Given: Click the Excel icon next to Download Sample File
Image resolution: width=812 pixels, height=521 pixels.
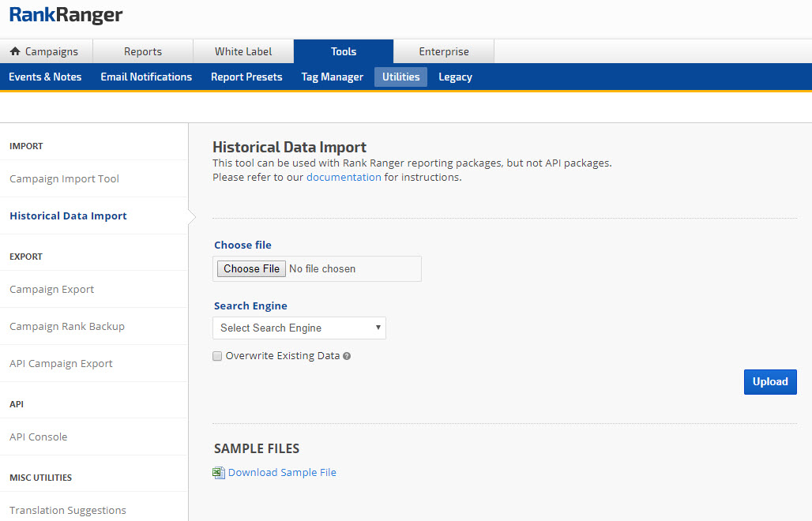Looking at the screenshot, I should pyautogui.click(x=219, y=472).
